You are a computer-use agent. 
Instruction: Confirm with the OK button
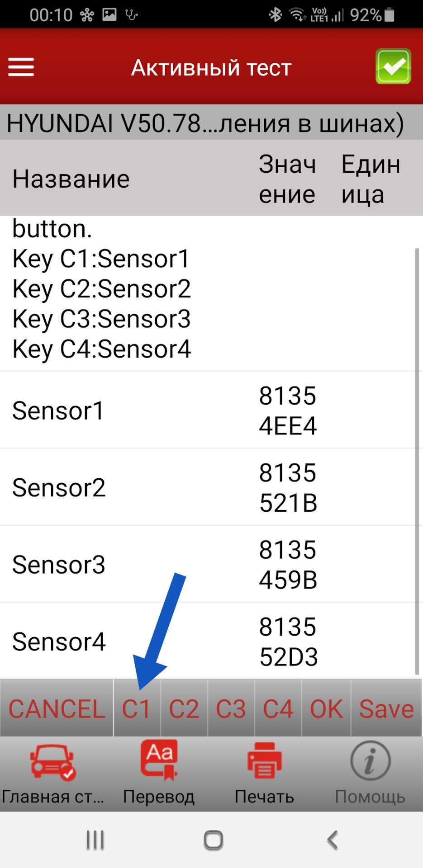pyautogui.click(x=326, y=709)
